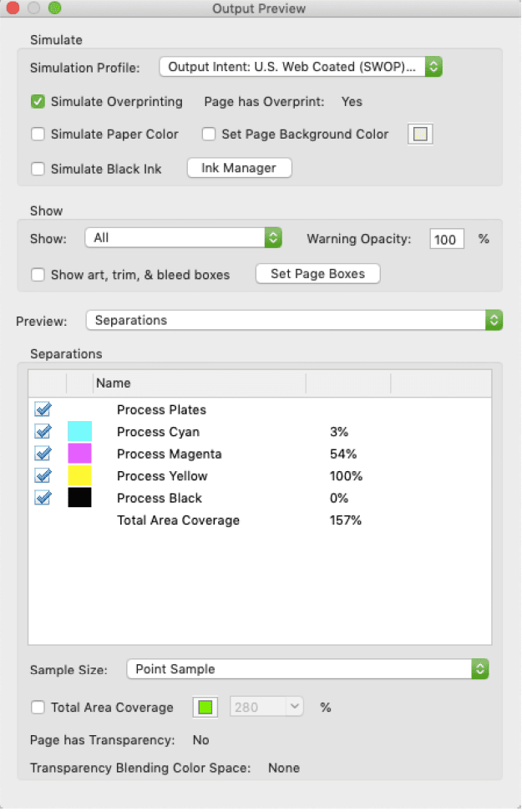Screen dimensions: 522x812
Task: Open the Show dropdown currently set to All
Action: tap(182, 237)
